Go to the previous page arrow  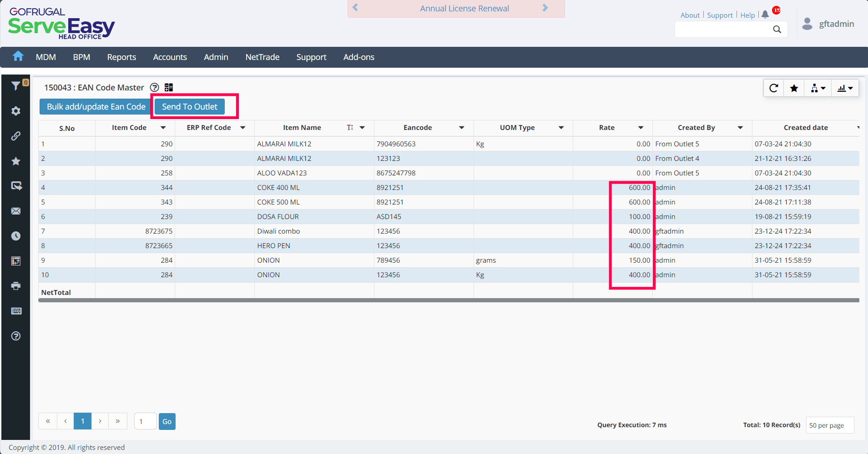point(66,421)
